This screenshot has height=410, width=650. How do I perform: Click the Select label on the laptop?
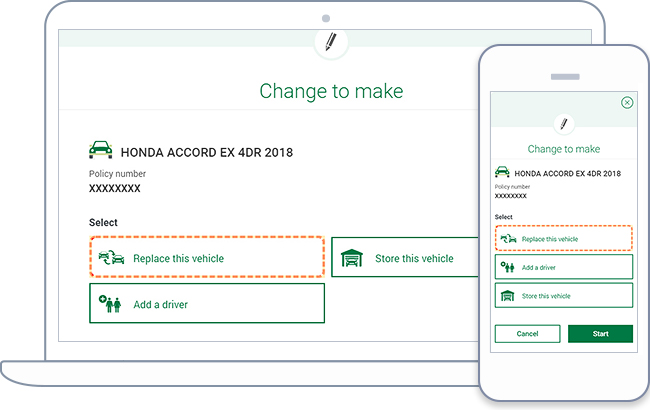pyautogui.click(x=103, y=223)
